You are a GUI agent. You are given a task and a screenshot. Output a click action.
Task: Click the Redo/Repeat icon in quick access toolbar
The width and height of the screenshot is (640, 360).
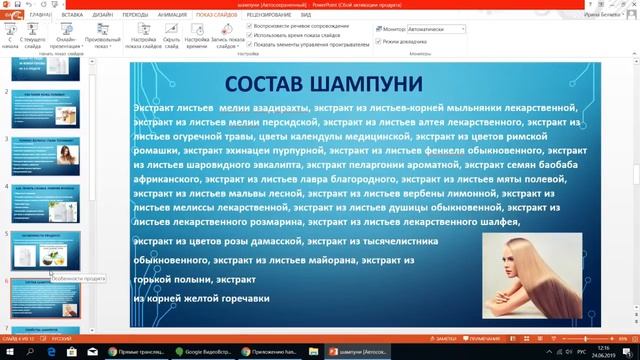coord(43,4)
